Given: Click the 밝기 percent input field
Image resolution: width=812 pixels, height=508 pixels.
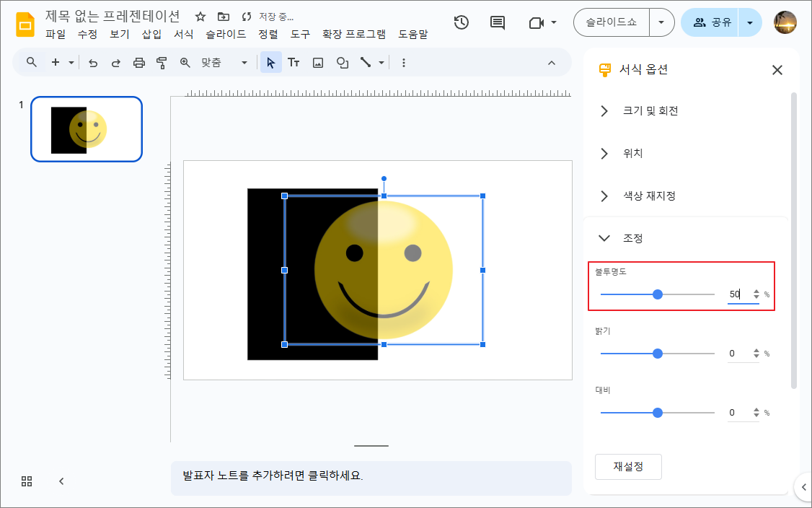Looking at the screenshot, I should pos(739,354).
